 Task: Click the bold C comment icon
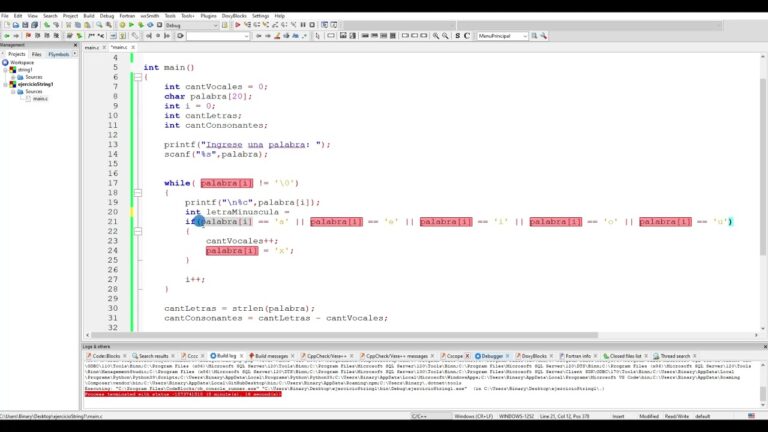467,36
